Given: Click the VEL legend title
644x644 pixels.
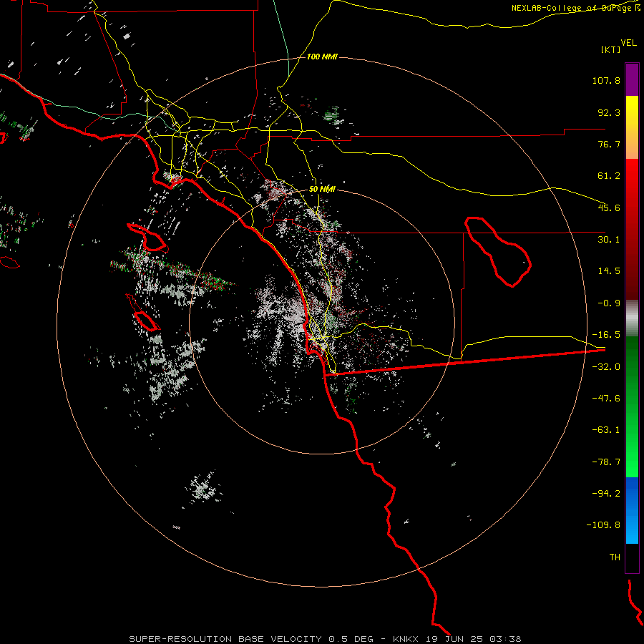Looking at the screenshot, I should pos(628,42).
